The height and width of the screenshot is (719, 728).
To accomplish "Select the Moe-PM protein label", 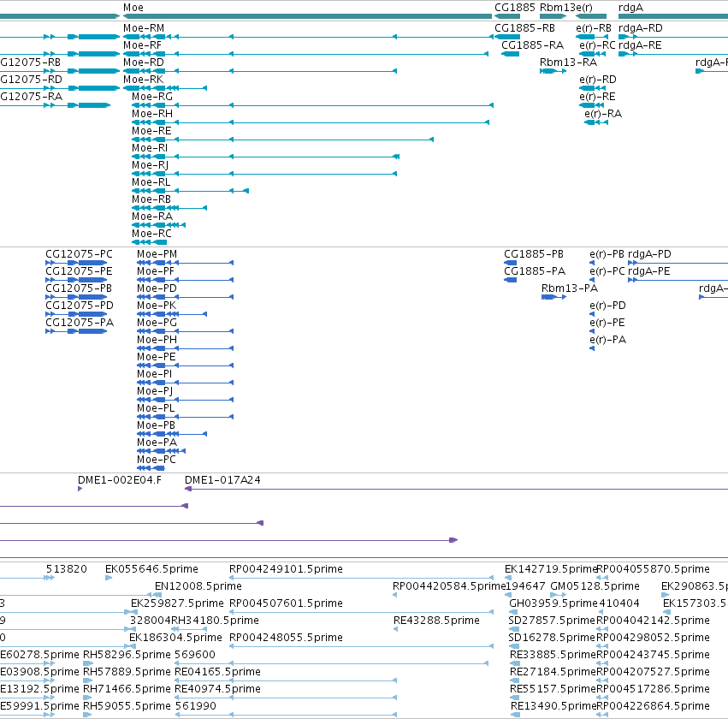I will [x=157, y=254].
